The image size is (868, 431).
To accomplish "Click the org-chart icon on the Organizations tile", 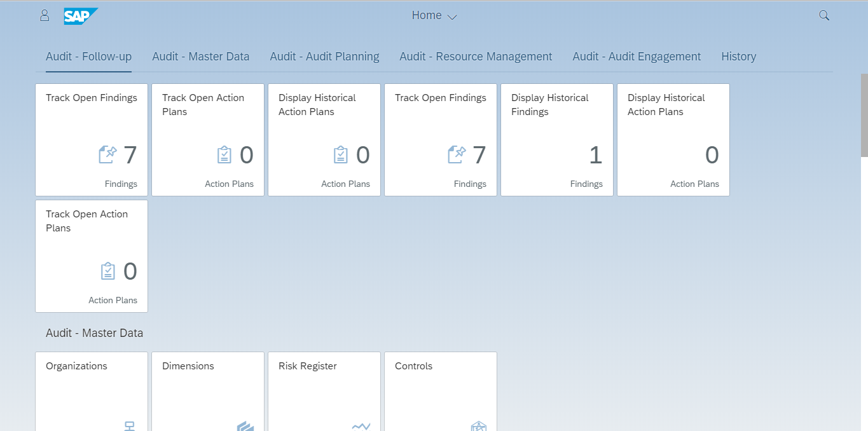I will (x=130, y=425).
